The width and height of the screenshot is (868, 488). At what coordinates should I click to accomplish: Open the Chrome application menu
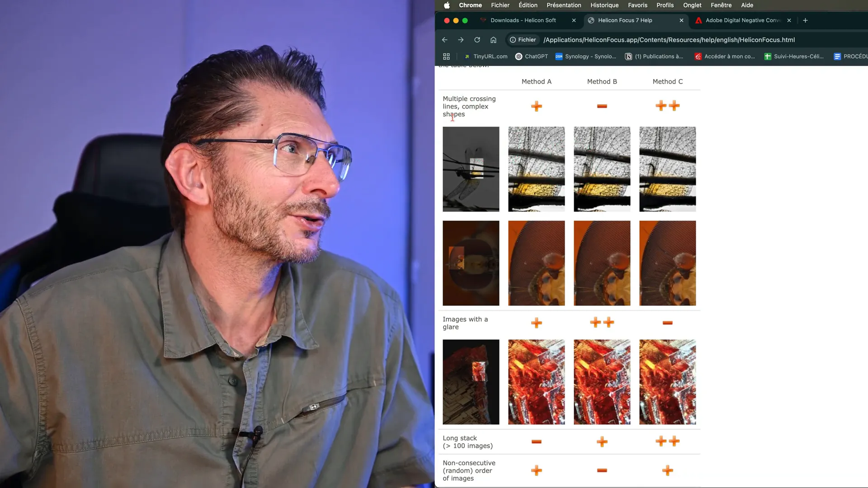click(470, 5)
